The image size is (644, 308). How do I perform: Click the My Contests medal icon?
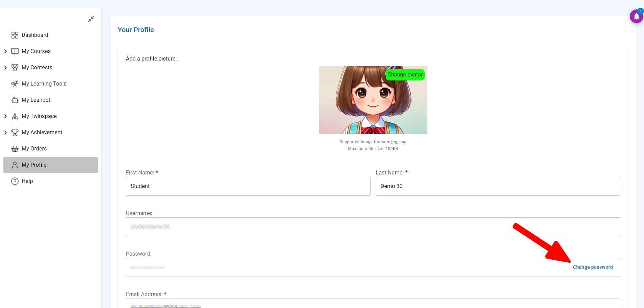pyautogui.click(x=15, y=68)
